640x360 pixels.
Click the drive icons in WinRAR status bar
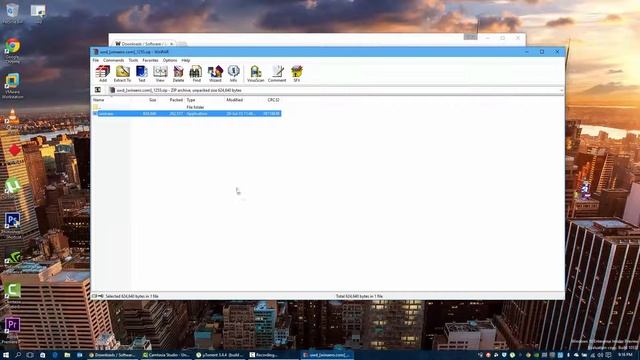click(98, 296)
